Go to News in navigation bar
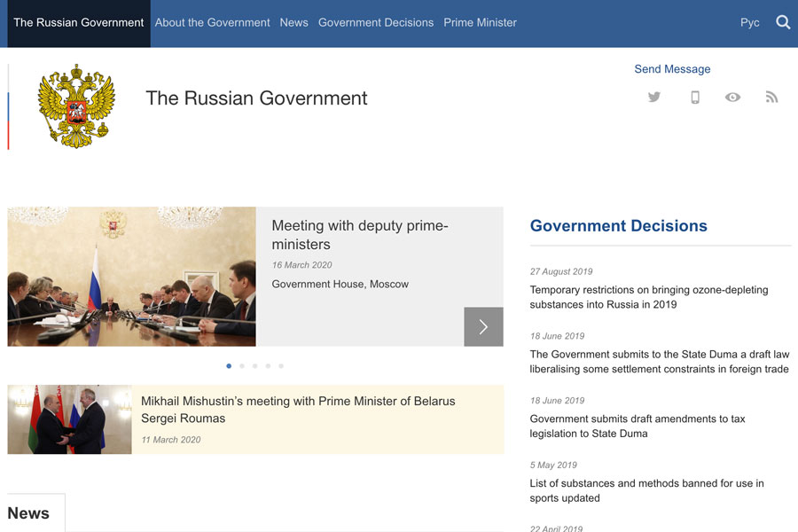This screenshot has height=532, width=798. point(293,23)
